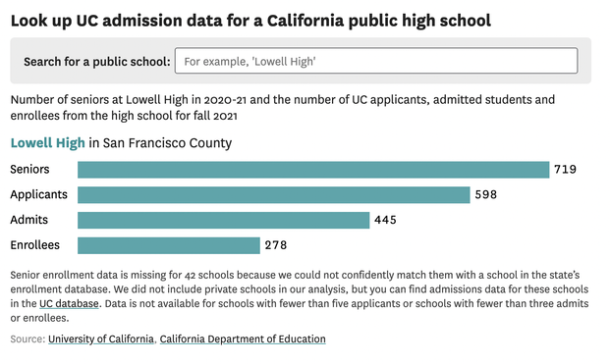Click the Applicants bar showing 598
The width and height of the screenshot is (610, 364).
click(x=274, y=195)
